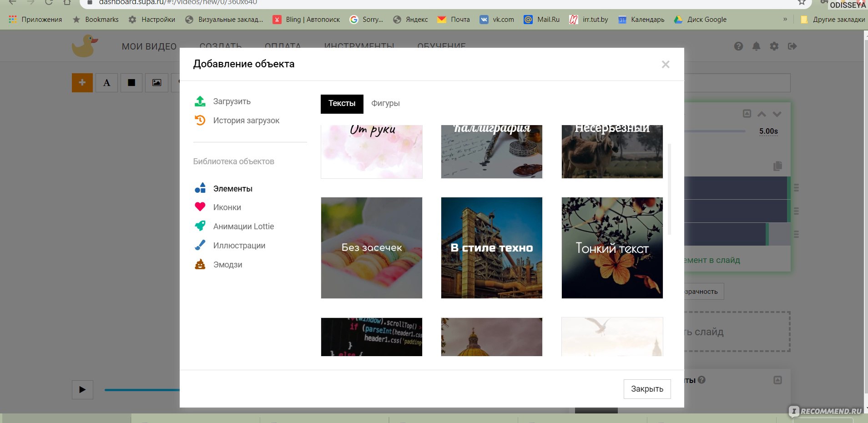Move slide up with the chevron arrow

(x=762, y=114)
